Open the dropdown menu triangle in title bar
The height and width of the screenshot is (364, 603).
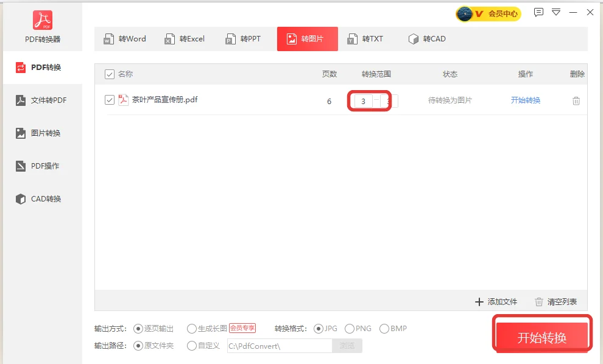coord(556,12)
